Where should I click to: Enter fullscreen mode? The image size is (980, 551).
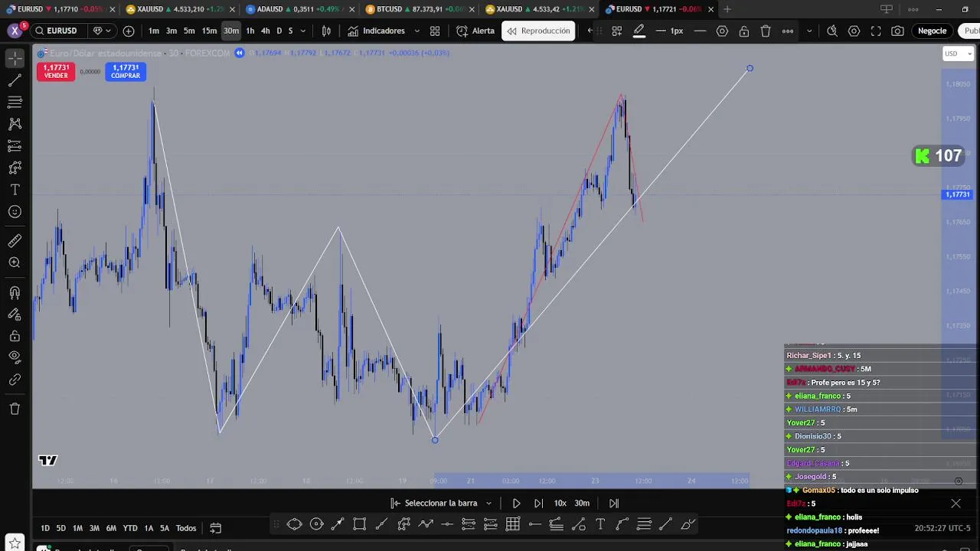coord(876,31)
